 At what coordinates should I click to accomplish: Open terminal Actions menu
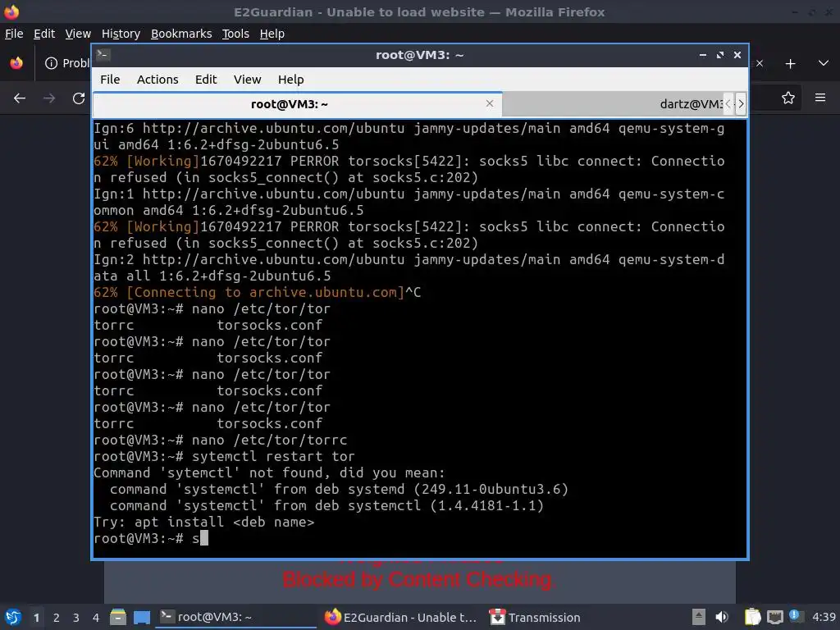157,80
